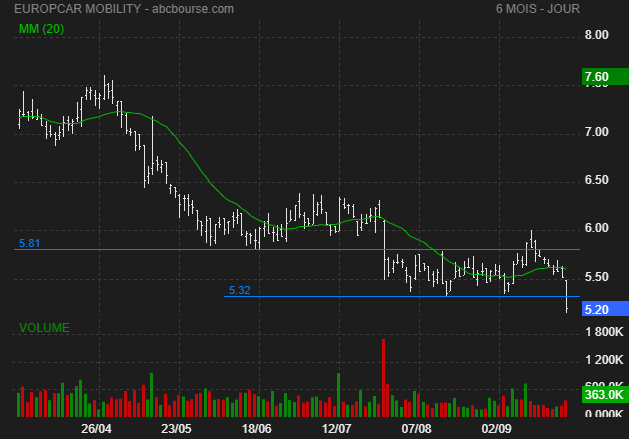Click the 07/08 date label

416,429
